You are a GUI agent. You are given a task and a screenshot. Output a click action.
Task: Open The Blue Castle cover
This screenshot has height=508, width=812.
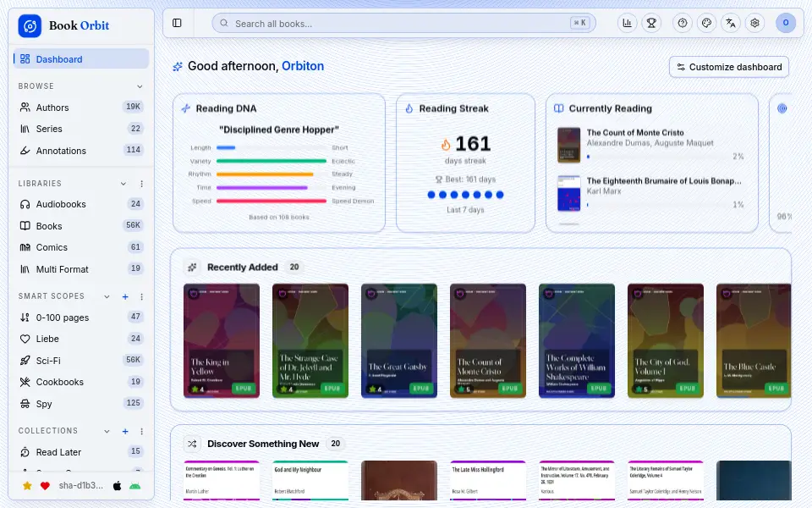[x=754, y=341]
